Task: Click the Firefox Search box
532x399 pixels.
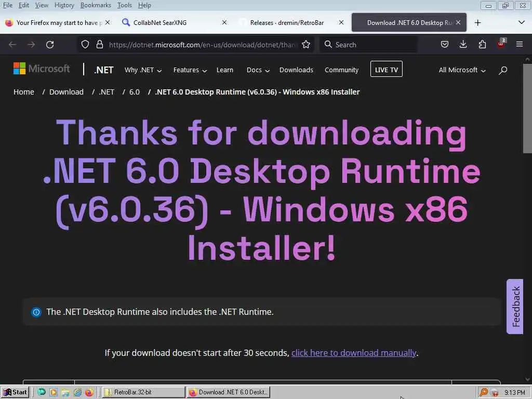Action: point(368,45)
